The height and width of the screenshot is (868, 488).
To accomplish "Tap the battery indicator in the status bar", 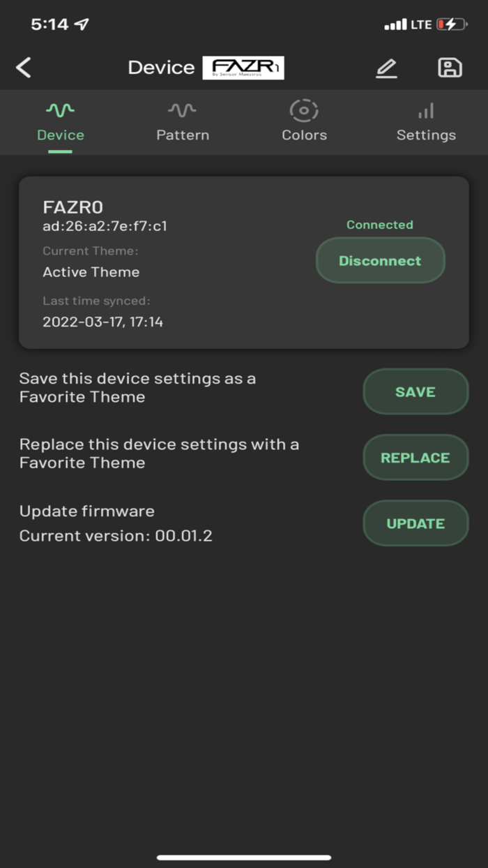I will coord(452,23).
